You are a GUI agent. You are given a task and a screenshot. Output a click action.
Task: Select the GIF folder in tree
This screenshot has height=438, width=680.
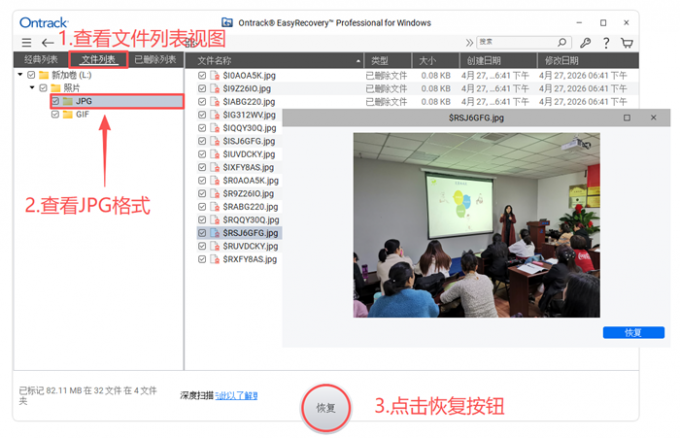tap(82, 114)
